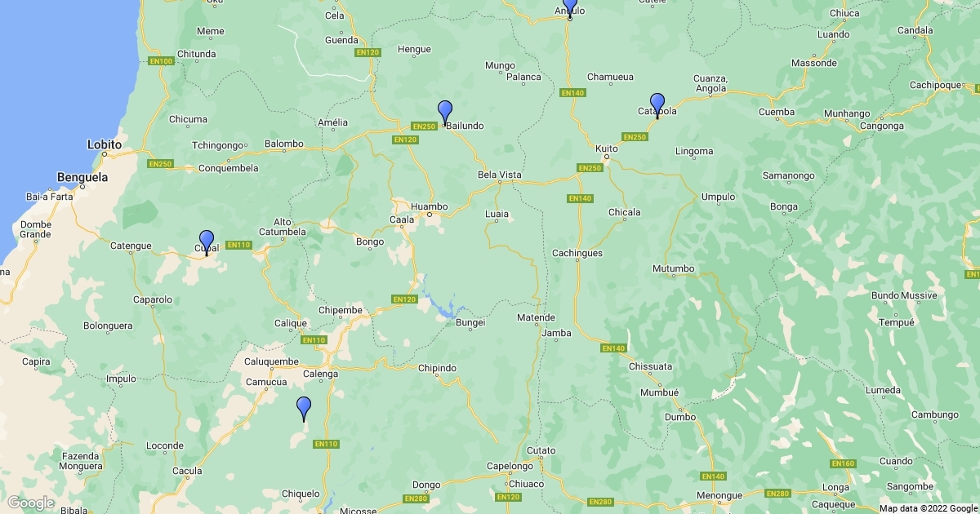Click the EN140 road badge below Andulo
The image size is (980, 514).
pos(572,93)
